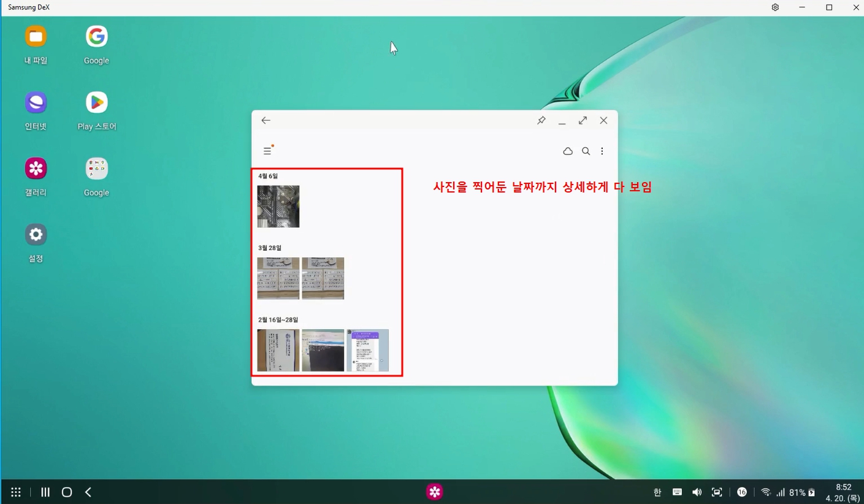Click the 3월 28일 date heading
The width and height of the screenshot is (864, 504).
click(x=270, y=248)
